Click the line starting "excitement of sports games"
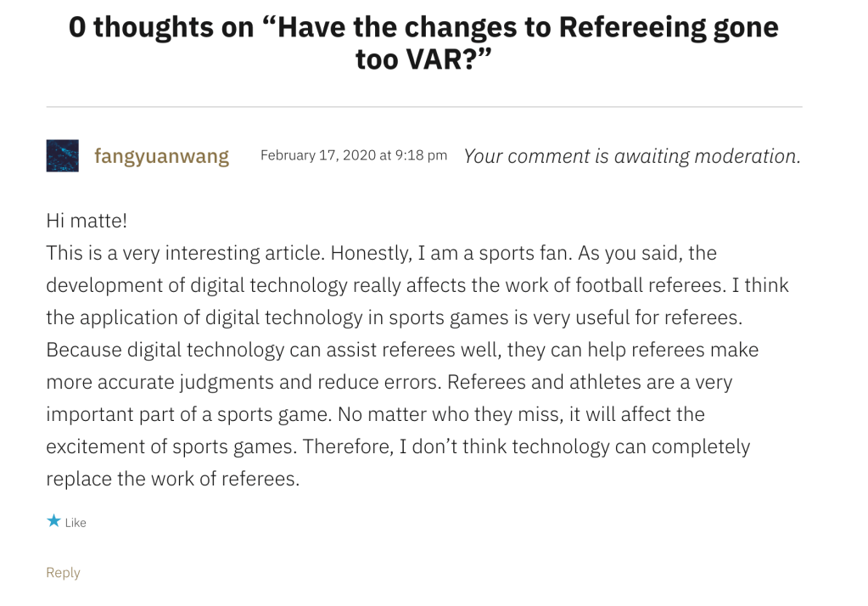This screenshot has width=868, height=606. [x=397, y=446]
